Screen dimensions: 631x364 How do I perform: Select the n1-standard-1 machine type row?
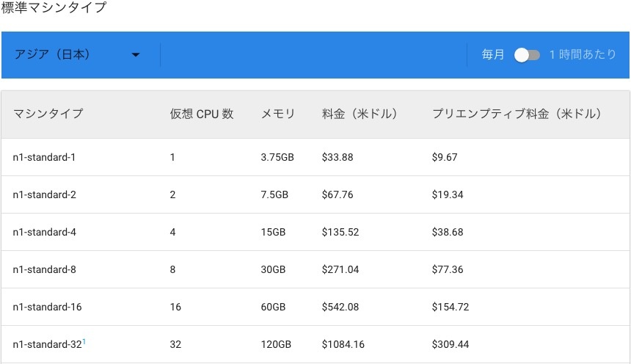(45, 157)
